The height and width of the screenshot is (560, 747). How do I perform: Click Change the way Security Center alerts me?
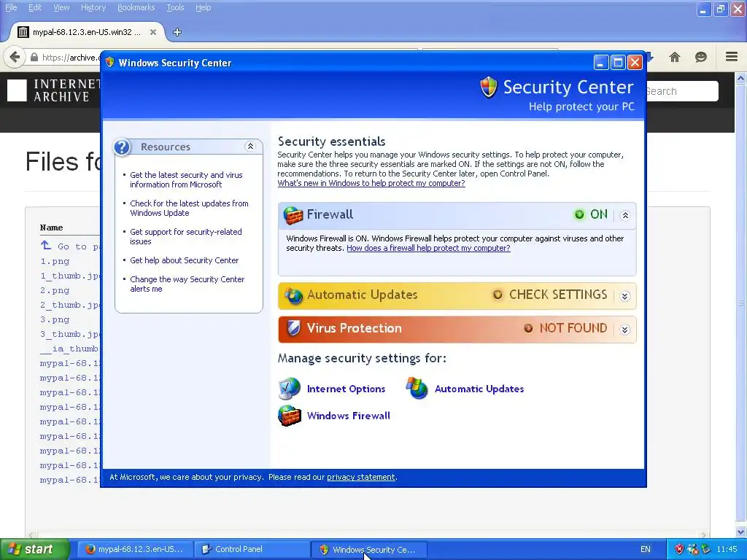click(187, 284)
